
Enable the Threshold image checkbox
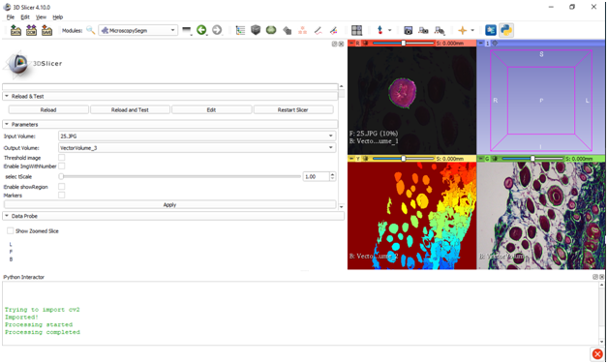tap(62, 158)
